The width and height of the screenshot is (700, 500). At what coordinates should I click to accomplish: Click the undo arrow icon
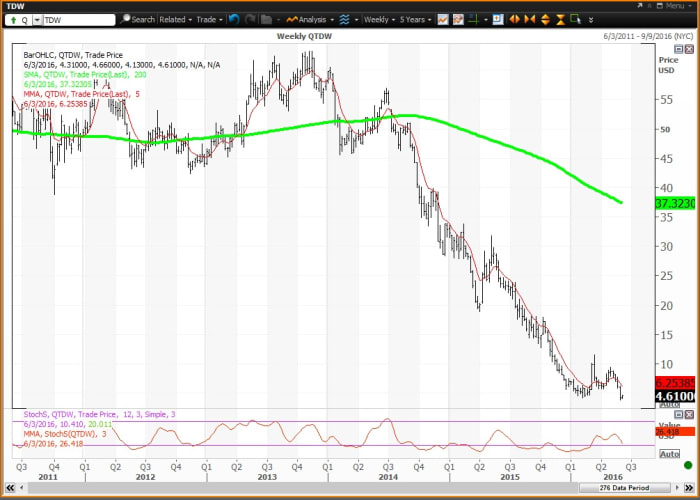233,19
